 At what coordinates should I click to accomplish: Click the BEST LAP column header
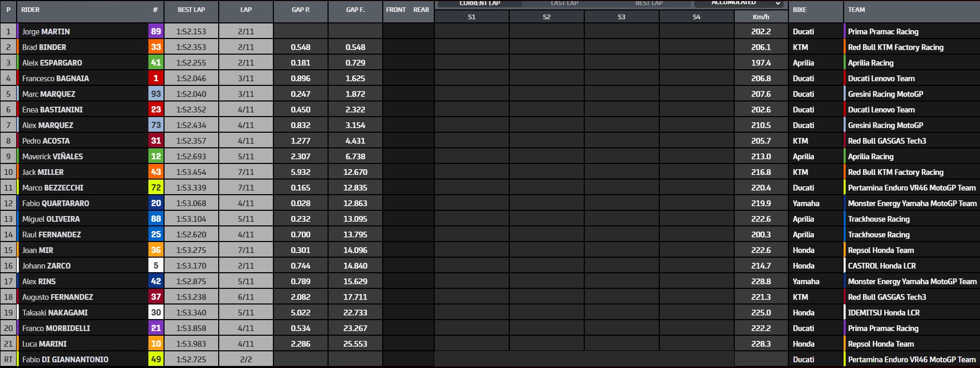click(191, 10)
